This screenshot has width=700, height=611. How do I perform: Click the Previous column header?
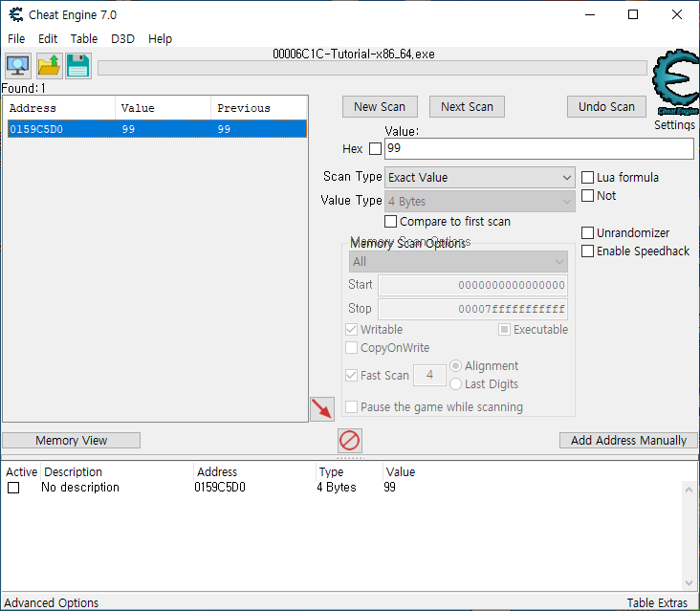(258, 108)
